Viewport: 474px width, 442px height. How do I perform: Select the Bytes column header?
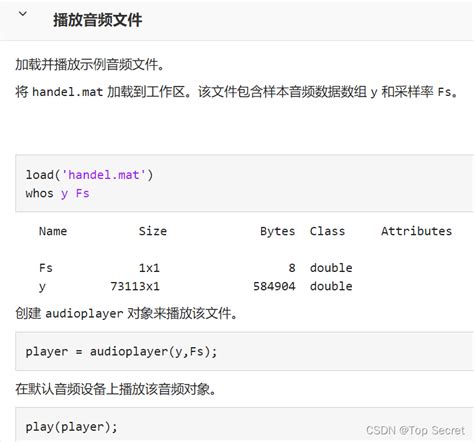point(277,231)
